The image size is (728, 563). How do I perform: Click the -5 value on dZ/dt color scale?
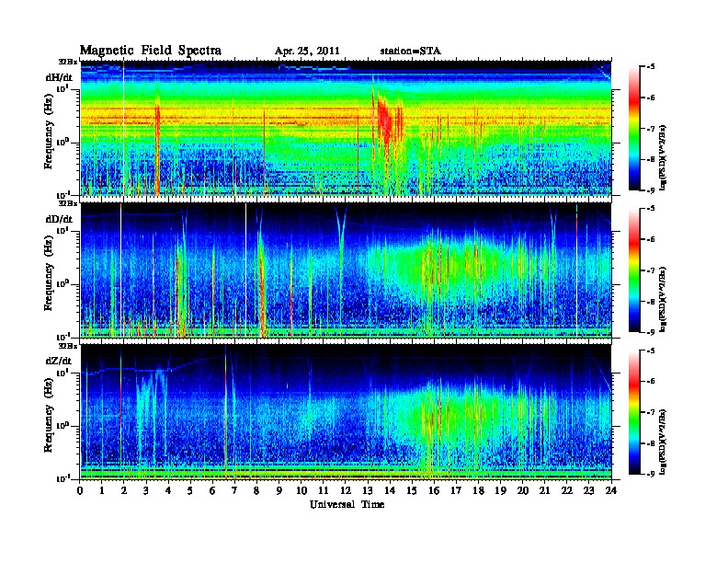point(650,350)
